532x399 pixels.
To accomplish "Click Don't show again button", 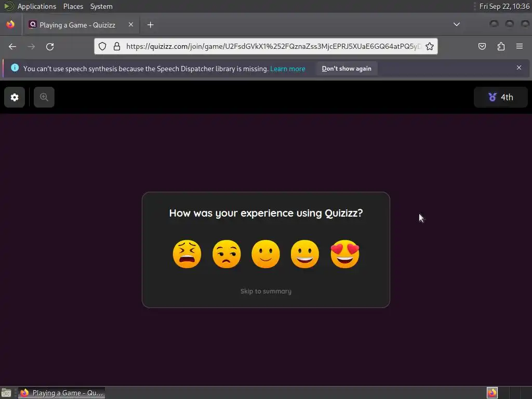I will click(347, 69).
